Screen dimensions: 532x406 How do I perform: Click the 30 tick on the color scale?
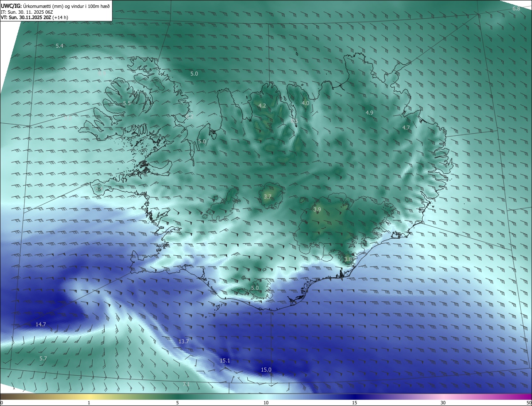(443, 403)
